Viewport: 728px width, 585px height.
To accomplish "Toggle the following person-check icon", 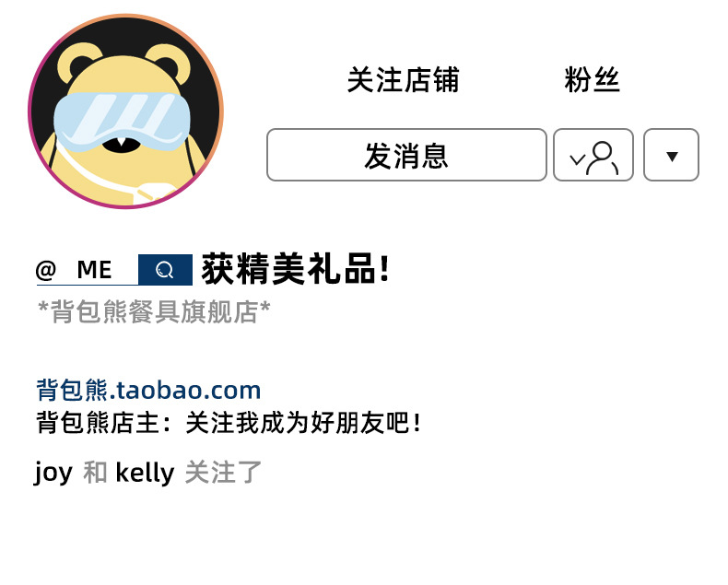I will tap(593, 155).
